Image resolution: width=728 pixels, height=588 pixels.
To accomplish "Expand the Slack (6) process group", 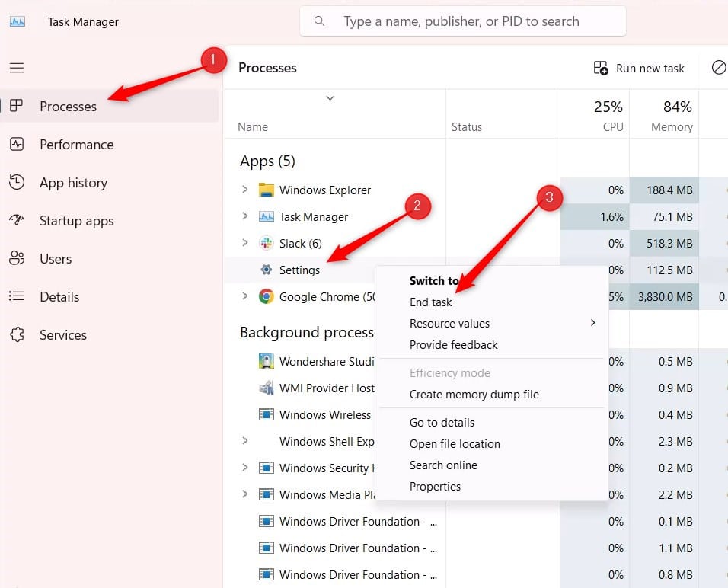I will pos(244,242).
